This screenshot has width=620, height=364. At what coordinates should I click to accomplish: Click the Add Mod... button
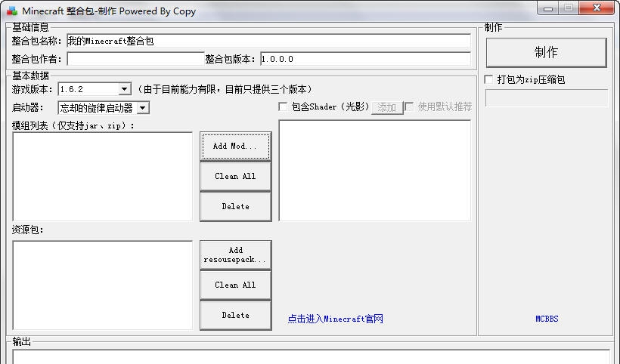[x=236, y=146]
